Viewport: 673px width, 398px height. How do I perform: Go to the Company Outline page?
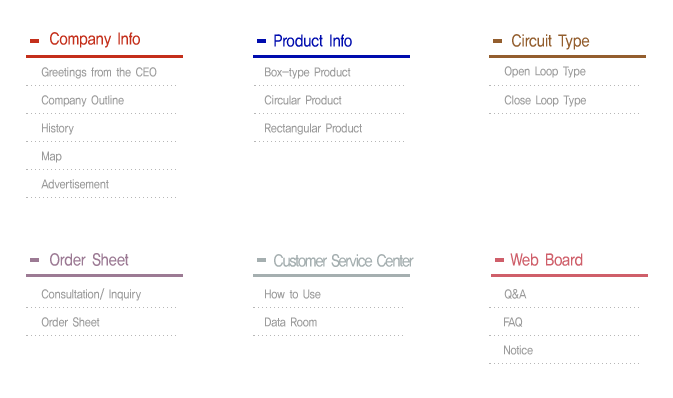pos(82,100)
